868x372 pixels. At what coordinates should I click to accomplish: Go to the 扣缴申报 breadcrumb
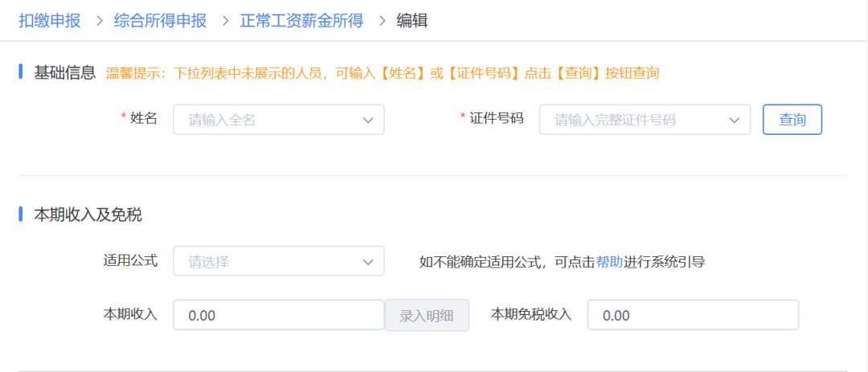[50, 21]
